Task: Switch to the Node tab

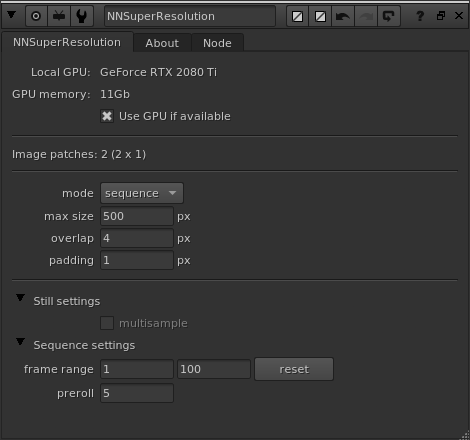Action: tap(217, 43)
